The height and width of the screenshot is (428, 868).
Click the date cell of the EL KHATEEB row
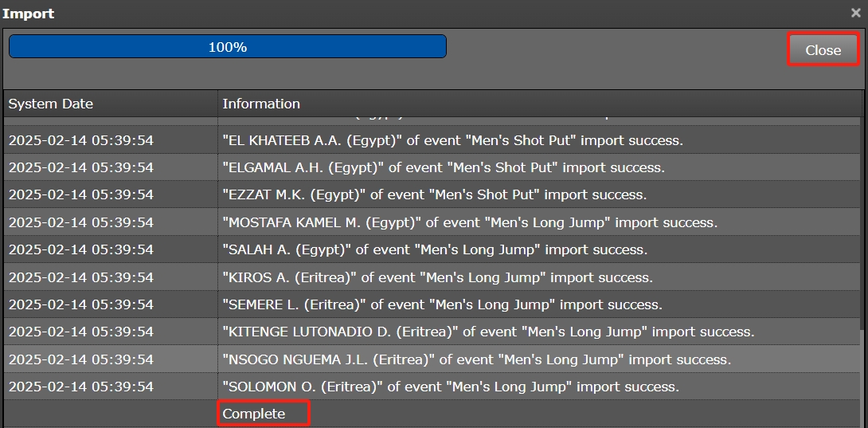[80, 140]
